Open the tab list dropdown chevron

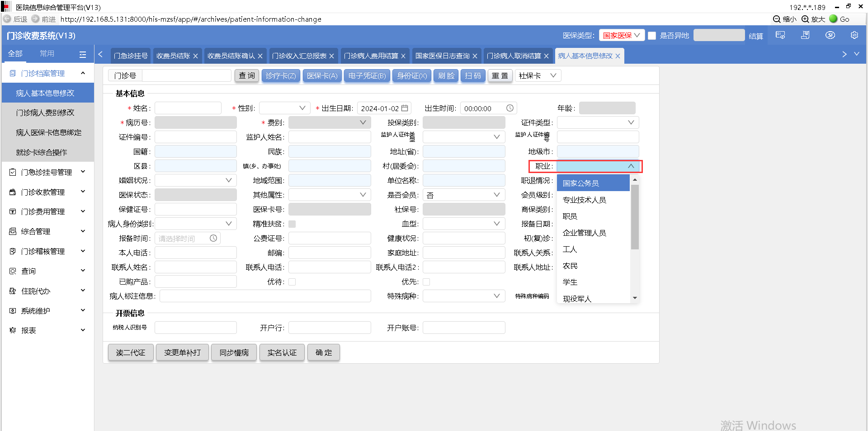point(856,54)
